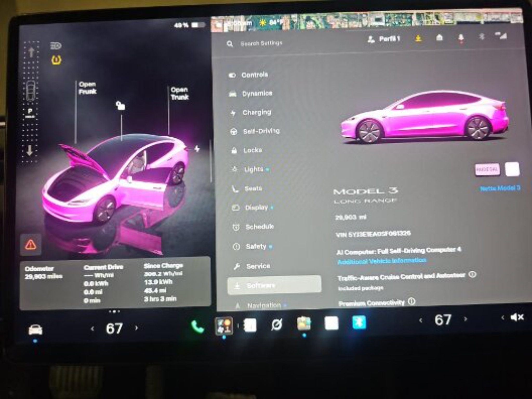Open the Service settings

(x=252, y=266)
